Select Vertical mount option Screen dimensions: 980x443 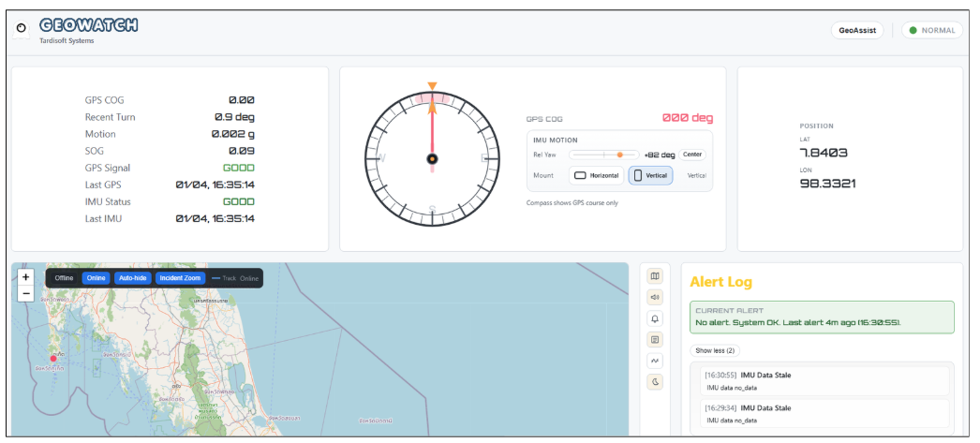pyautogui.click(x=650, y=175)
